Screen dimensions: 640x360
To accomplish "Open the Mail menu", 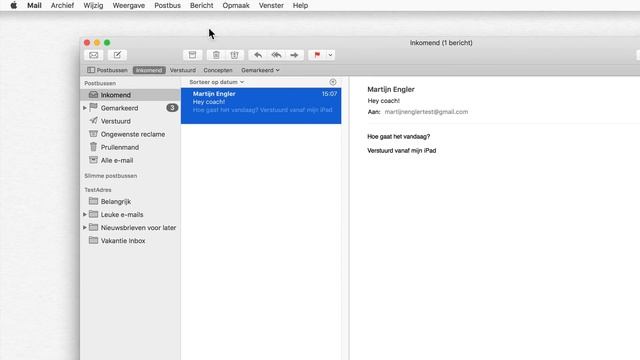I will click(x=34, y=5).
